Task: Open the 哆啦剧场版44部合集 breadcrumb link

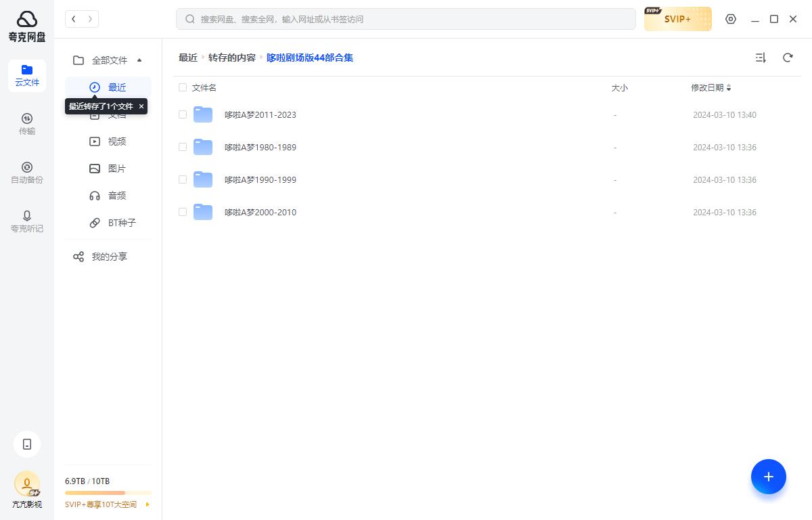Action: [309, 58]
